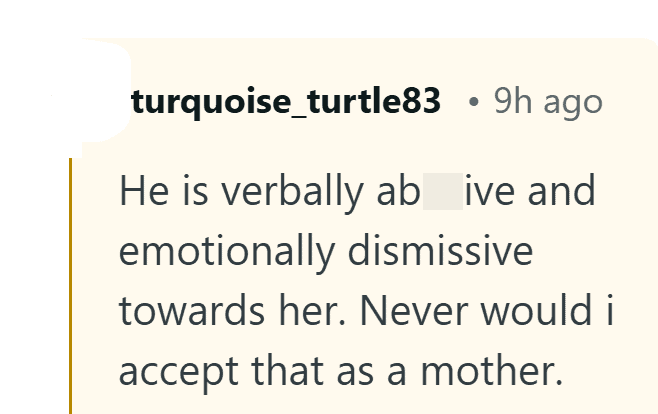
Task: Click the word "and" after the censored word
Action: 564,191
